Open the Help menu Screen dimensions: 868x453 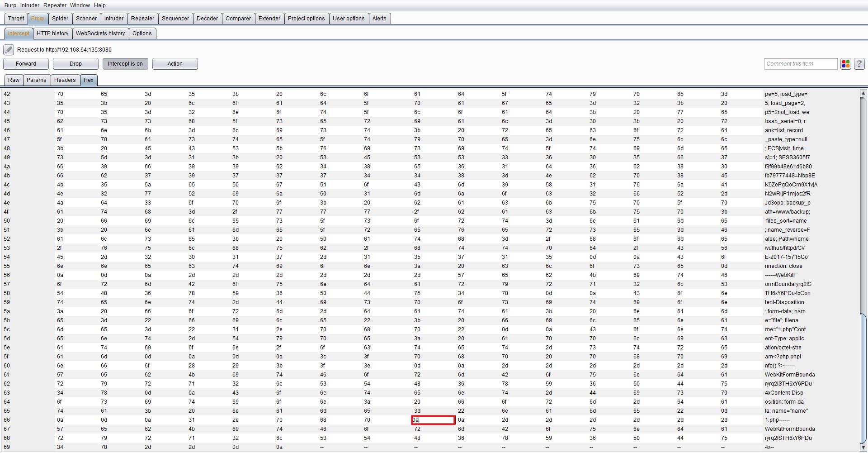click(100, 5)
